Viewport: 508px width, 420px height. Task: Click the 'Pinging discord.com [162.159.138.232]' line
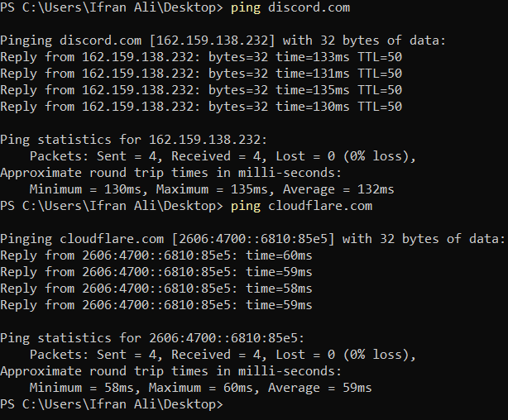coord(223,41)
